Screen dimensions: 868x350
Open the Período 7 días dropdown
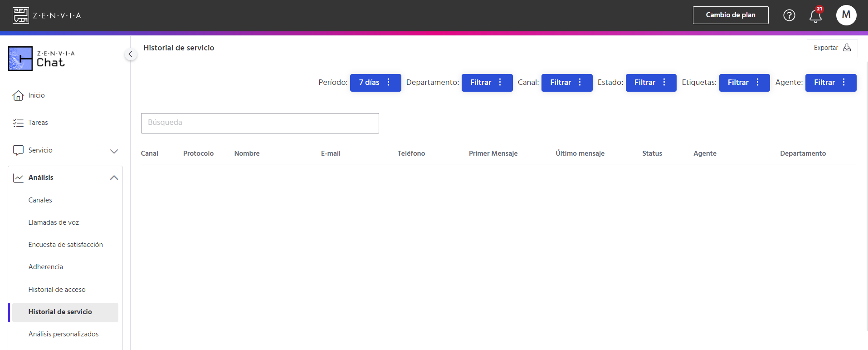tap(375, 83)
